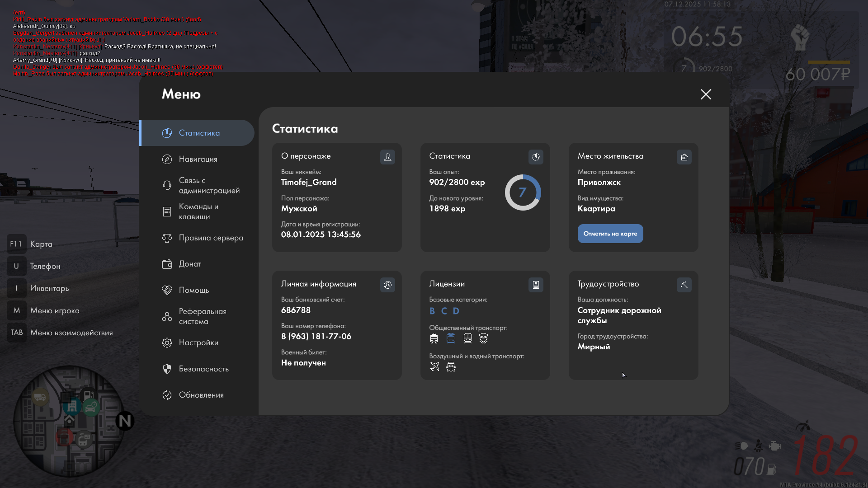Screen dimensions: 868x488
Task: Click the license document icon in Лицензии card
Action: [536, 285]
